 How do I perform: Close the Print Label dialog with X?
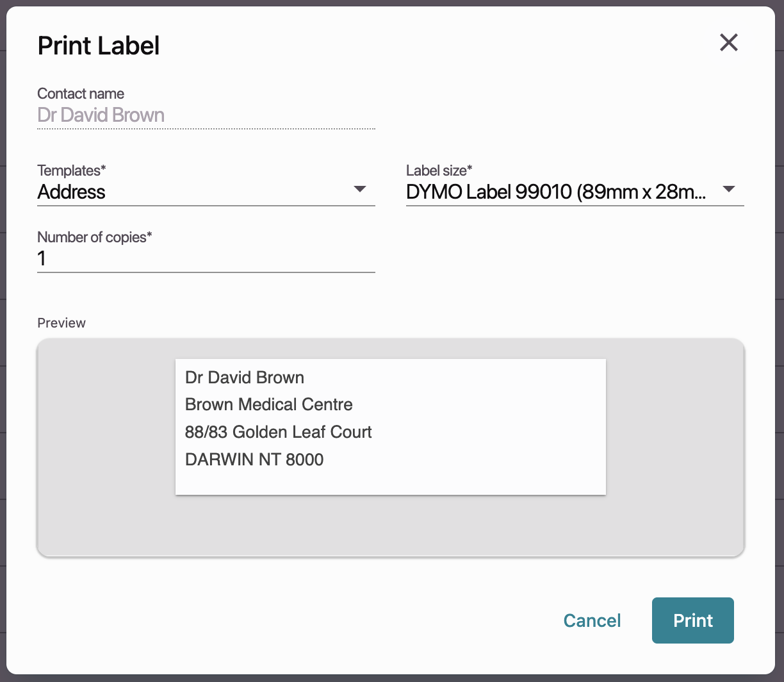click(729, 43)
